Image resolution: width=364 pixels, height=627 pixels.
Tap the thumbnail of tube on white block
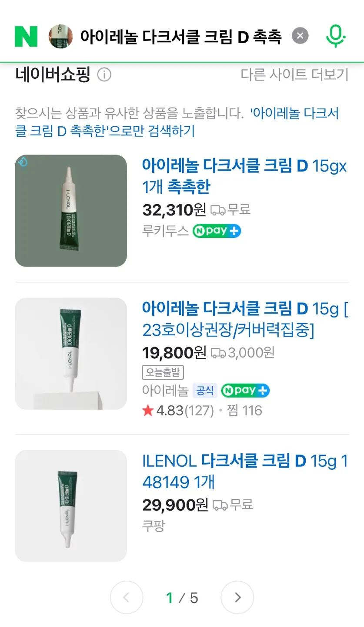[71, 354]
